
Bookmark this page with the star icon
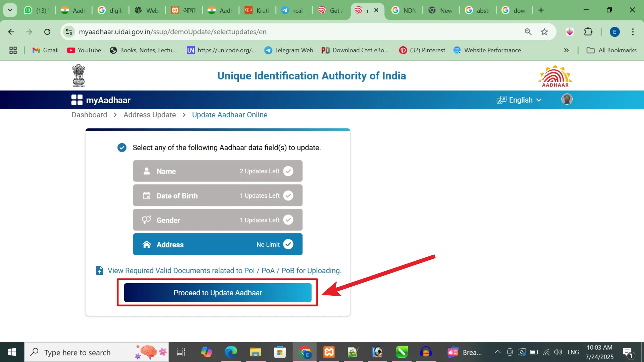544,32
